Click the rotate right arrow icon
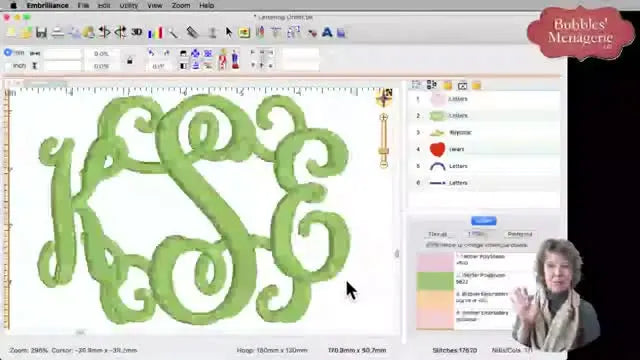640x360 pixels. (x=167, y=53)
